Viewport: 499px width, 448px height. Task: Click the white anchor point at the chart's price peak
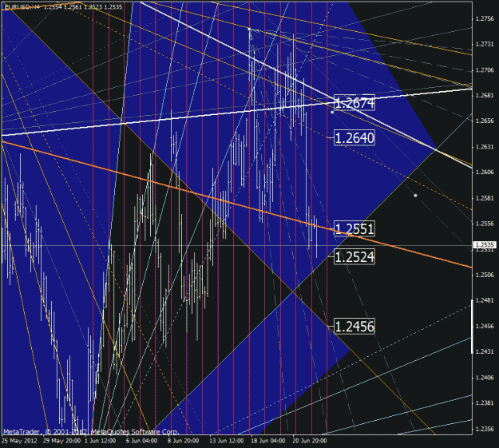tap(249, 29)
